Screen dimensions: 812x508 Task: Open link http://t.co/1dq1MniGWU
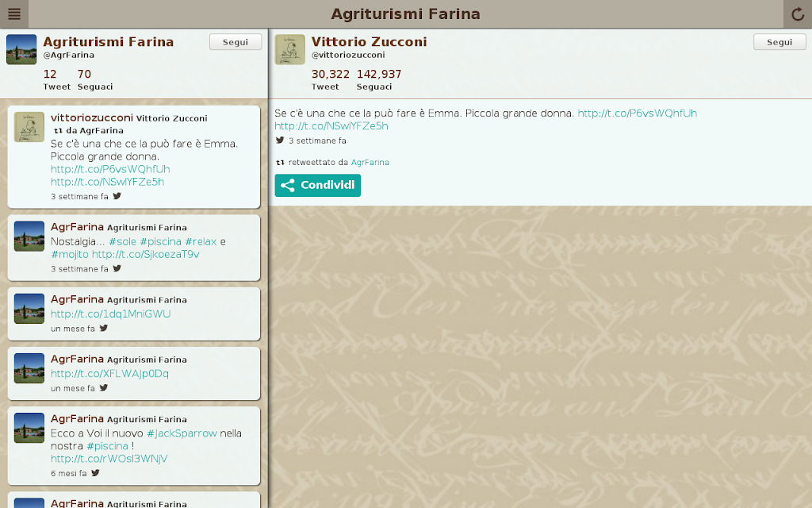pos(110,314)
